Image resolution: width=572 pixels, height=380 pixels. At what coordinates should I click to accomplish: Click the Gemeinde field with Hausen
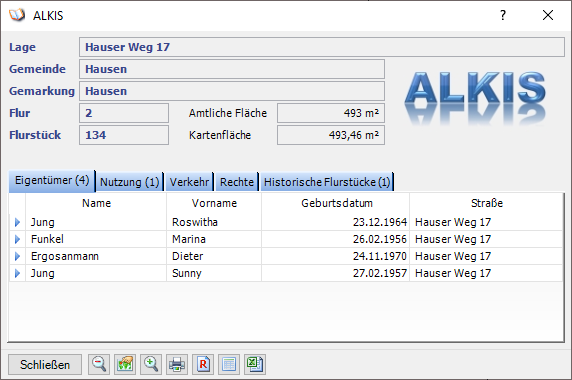pos(232,69)
